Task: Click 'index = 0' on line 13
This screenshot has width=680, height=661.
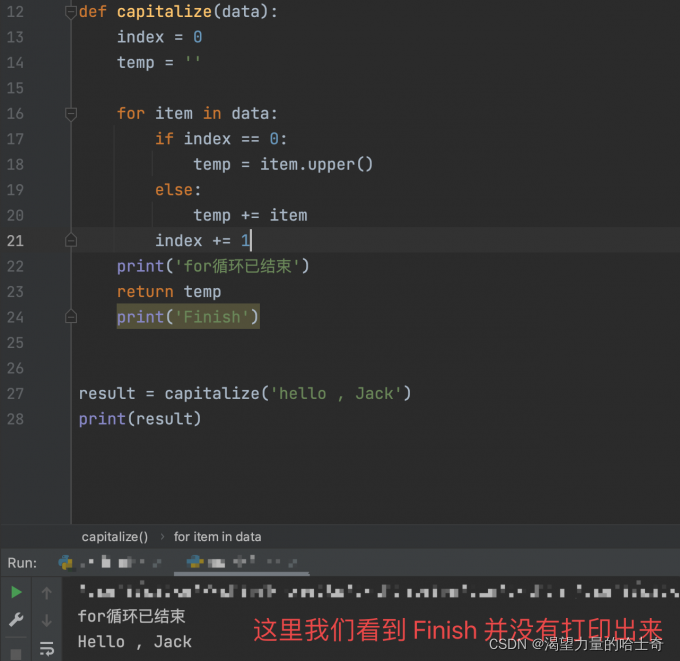Action: 160,37
